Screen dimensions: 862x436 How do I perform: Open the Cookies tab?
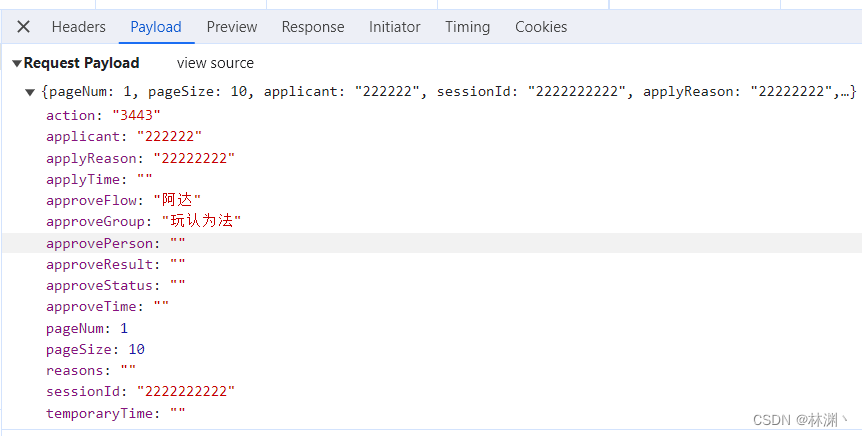point(541,27)
